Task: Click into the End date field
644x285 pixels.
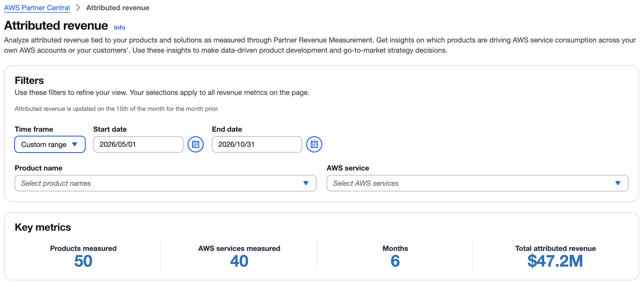Action: 257,144
